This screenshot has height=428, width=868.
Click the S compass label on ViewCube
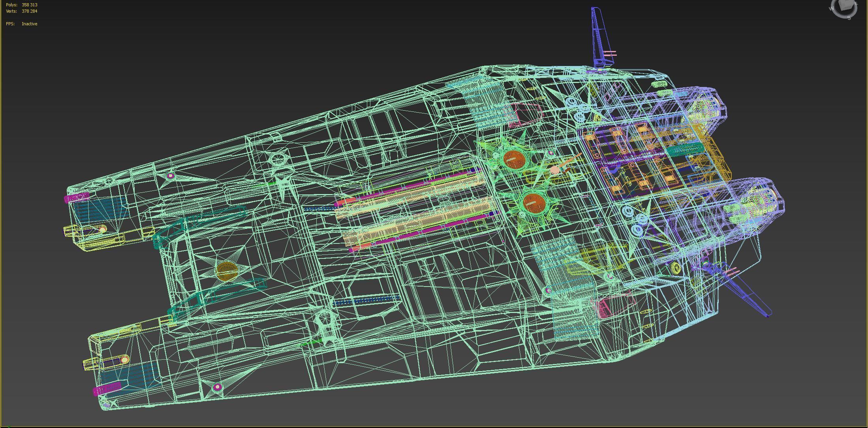click(849, 18)
